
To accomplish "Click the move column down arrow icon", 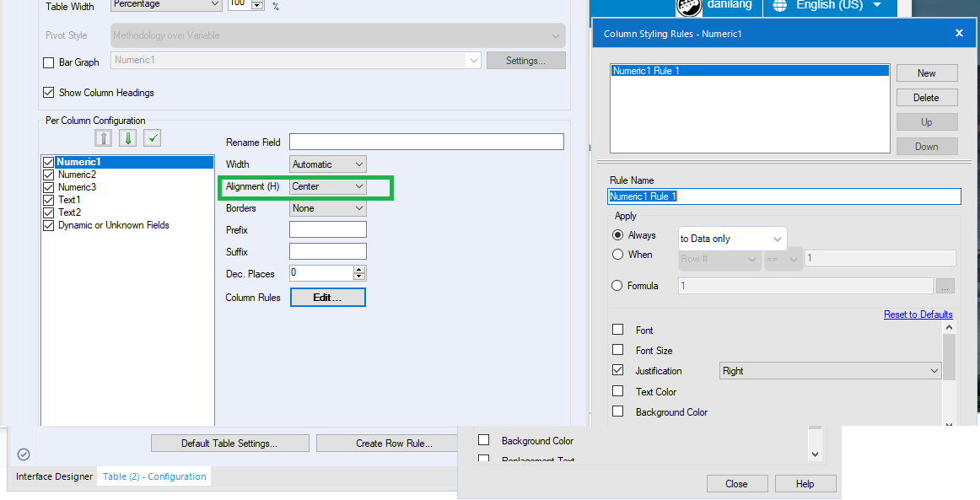I will 127,137.
